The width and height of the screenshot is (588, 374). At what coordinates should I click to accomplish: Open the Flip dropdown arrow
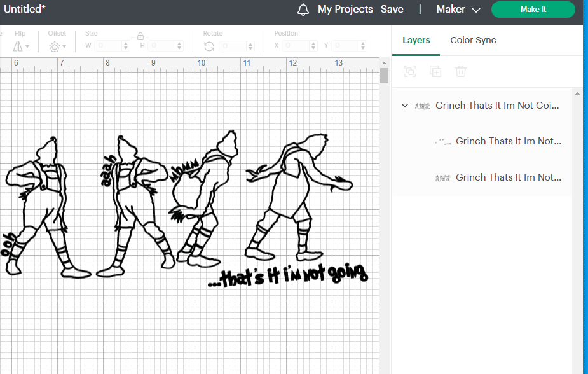[27, 46]
